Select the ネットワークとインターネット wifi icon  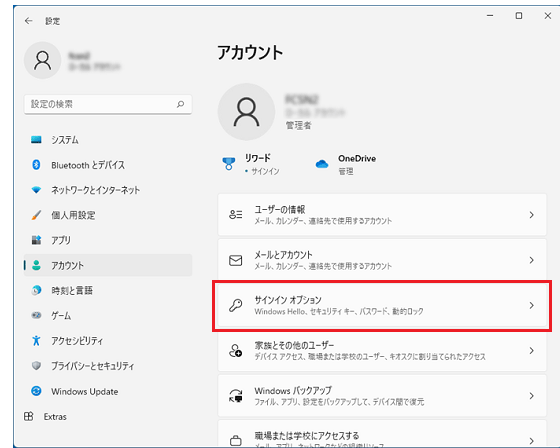click(36, 190)
